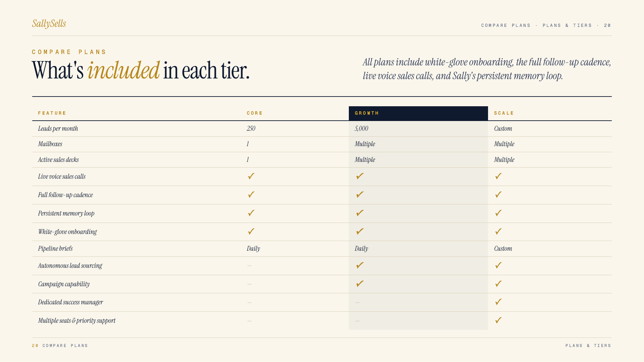
Task: Click Scale checkmark for Campaign capability
Action: coord(498,284)
